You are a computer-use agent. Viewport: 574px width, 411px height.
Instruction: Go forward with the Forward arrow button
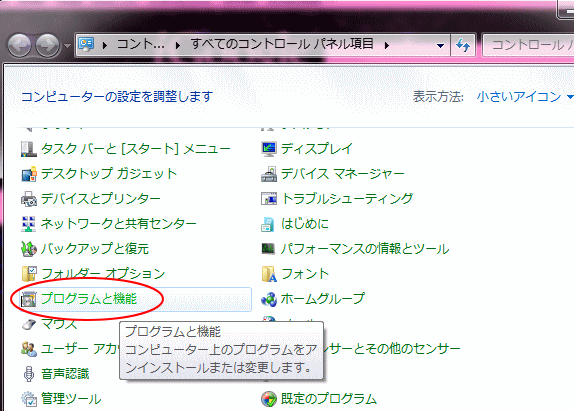pos(47,45)
